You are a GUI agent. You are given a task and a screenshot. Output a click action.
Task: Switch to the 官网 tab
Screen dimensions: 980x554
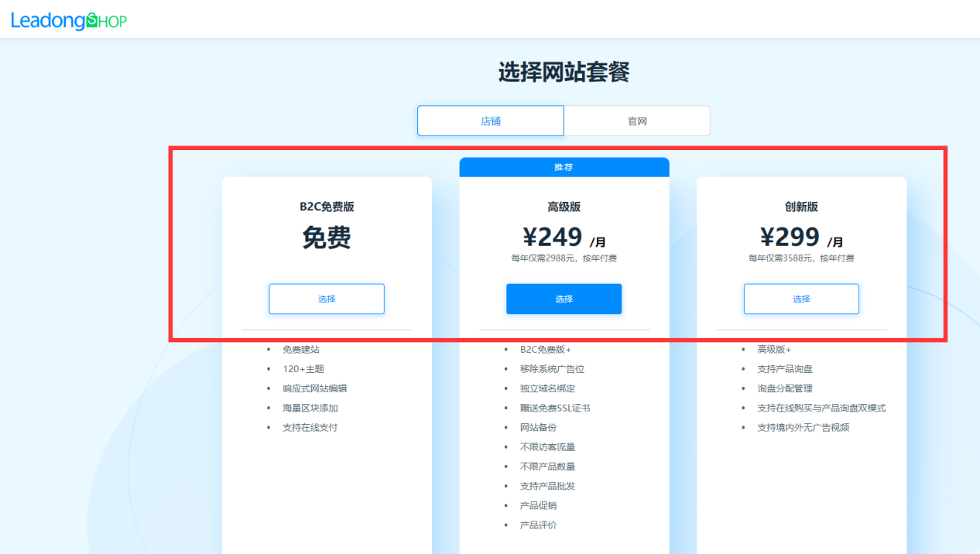tap(636, 120)
